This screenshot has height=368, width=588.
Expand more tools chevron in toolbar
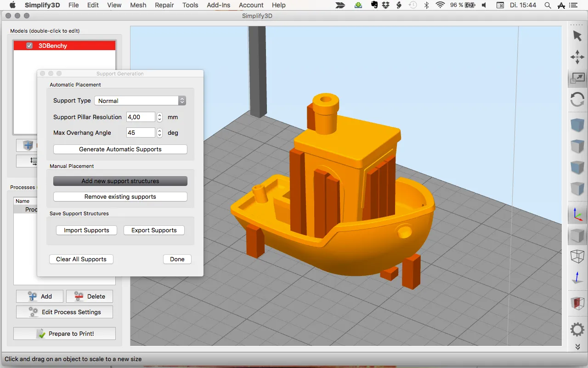(577, 347)
